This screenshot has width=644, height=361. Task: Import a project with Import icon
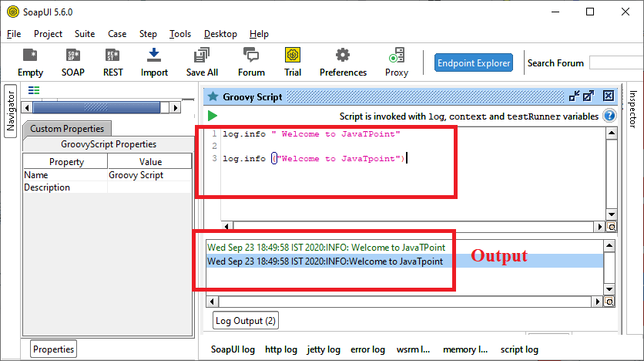(x=154, y=62)
